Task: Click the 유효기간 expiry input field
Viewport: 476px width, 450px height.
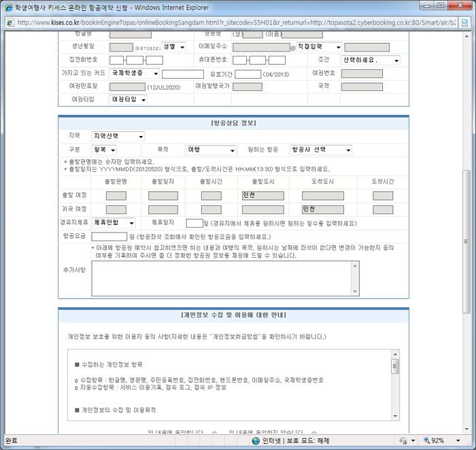Action: click(248, 74)
